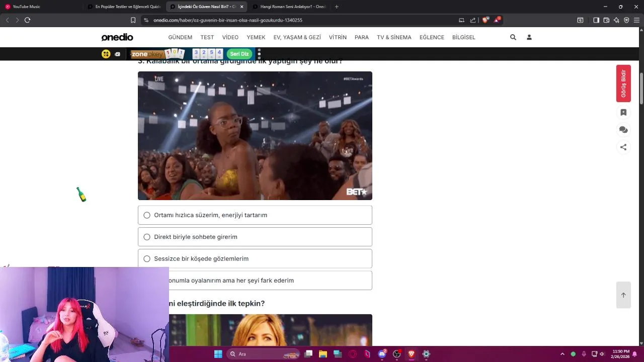Screen dimensions: 644x362
Task: Open Settings gear in taskbar
Action: [426, 354]
